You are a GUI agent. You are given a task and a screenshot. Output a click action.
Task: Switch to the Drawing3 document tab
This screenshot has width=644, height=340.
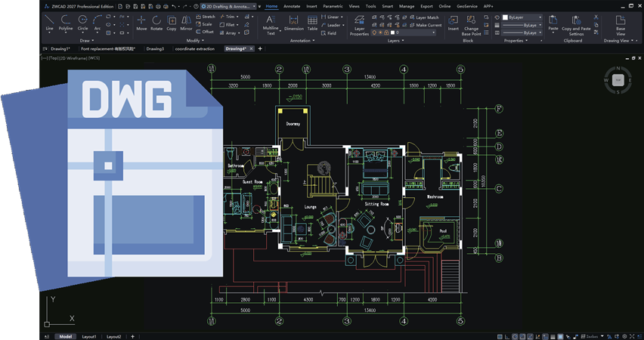pyautogui.click(x=155, y=48)
